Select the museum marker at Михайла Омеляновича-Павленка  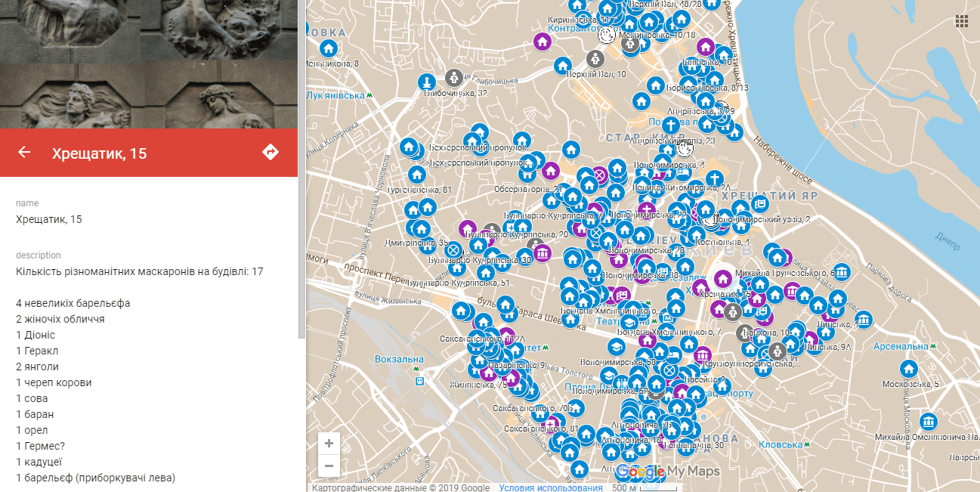929,422
